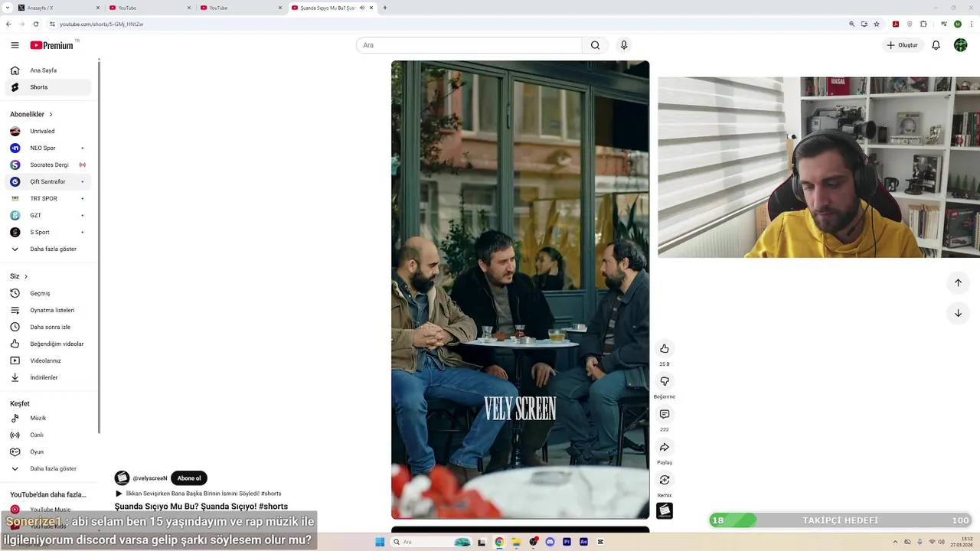This screenshot has height=551, width=980.
Task: Expand Abonelikler section chevron
Action: pos(51,114)
